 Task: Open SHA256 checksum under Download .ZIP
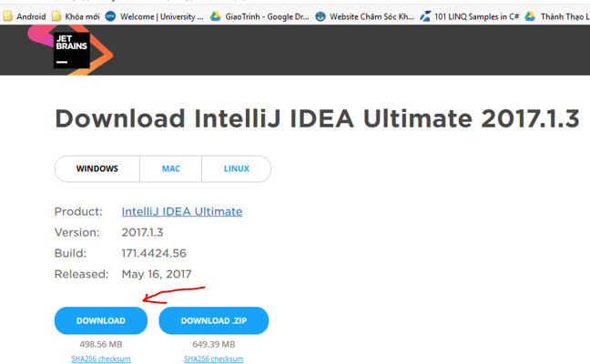coord(214,359)
